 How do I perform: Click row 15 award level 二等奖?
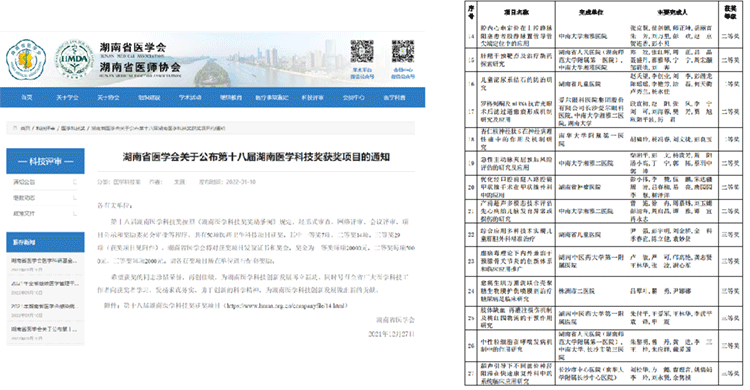(730, 60)
